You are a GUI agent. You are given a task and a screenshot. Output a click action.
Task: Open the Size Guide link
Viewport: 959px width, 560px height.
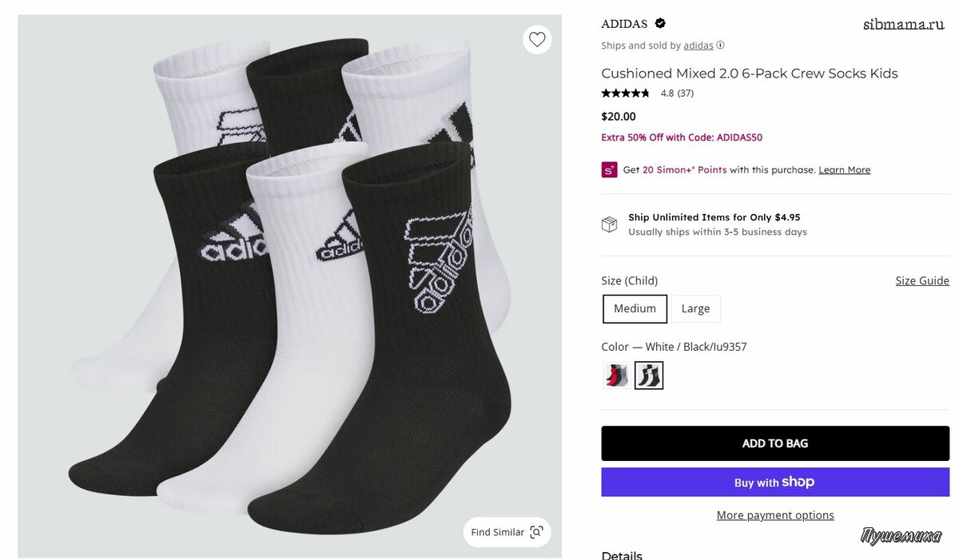click(x=921, y=280)
